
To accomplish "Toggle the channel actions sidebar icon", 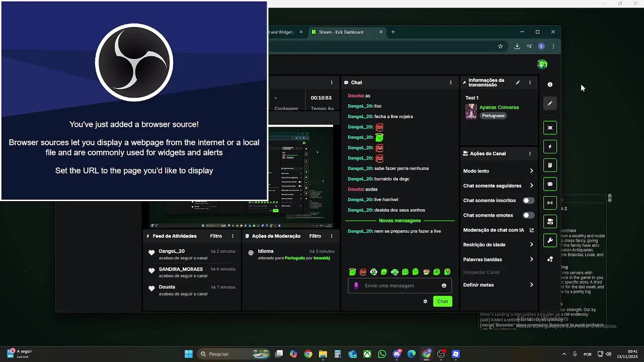I will 550,222.
